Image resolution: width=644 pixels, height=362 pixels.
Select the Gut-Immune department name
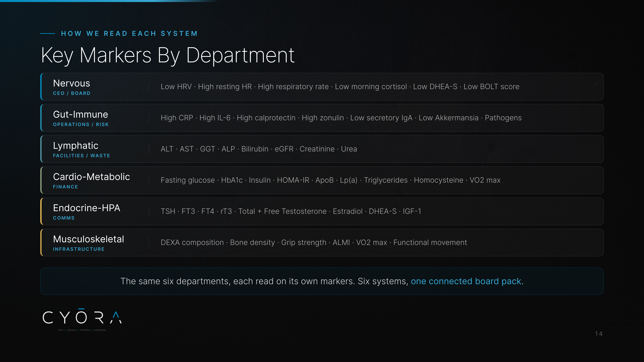pos(80,114)
